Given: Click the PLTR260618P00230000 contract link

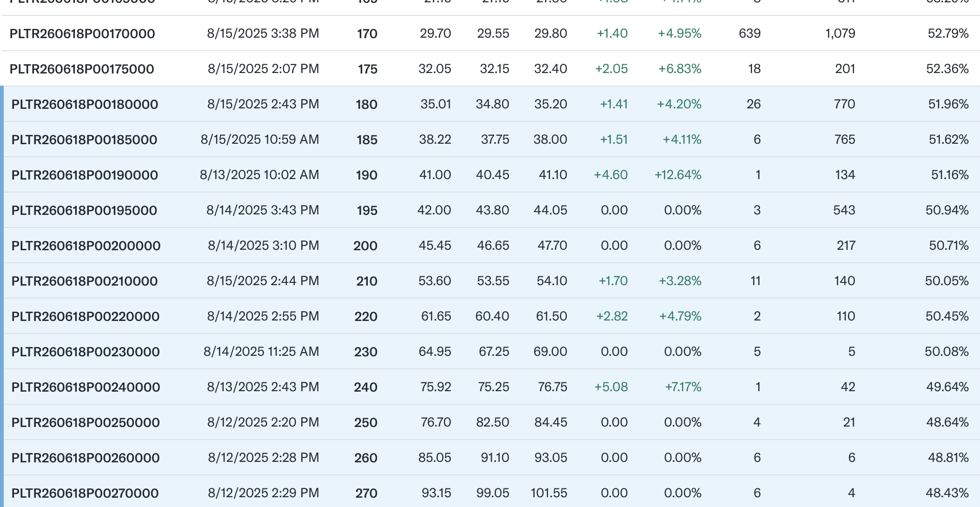Looking at the screenshot, I should tap(86, 352).
